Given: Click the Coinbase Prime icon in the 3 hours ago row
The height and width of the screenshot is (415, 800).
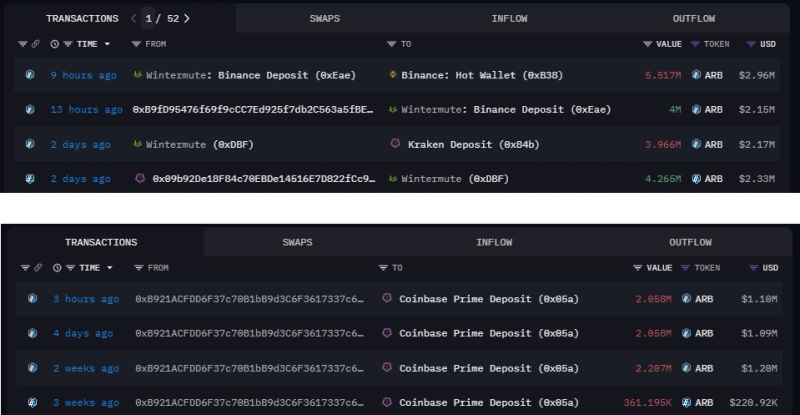Looking at the screenshot, I should [387, 299].
